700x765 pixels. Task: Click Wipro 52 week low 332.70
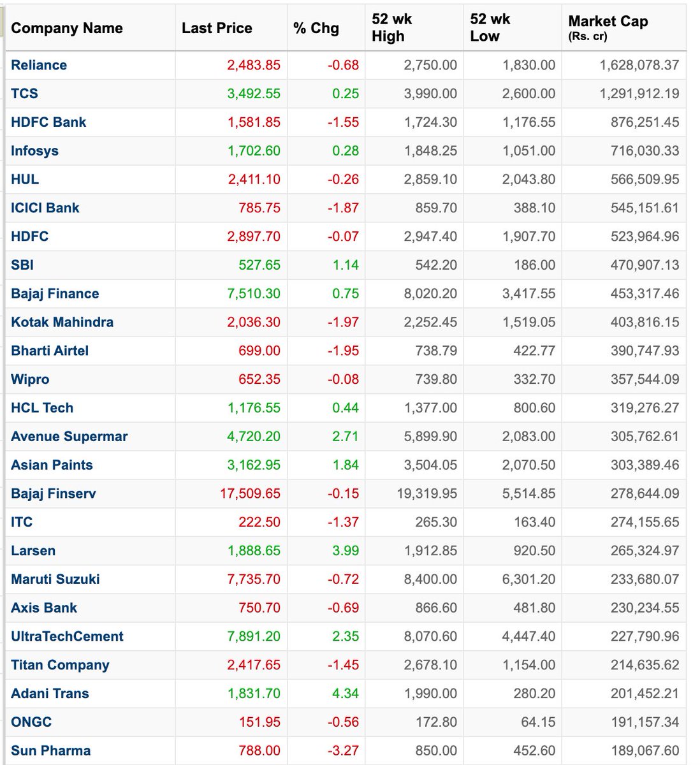click(534, 379)
